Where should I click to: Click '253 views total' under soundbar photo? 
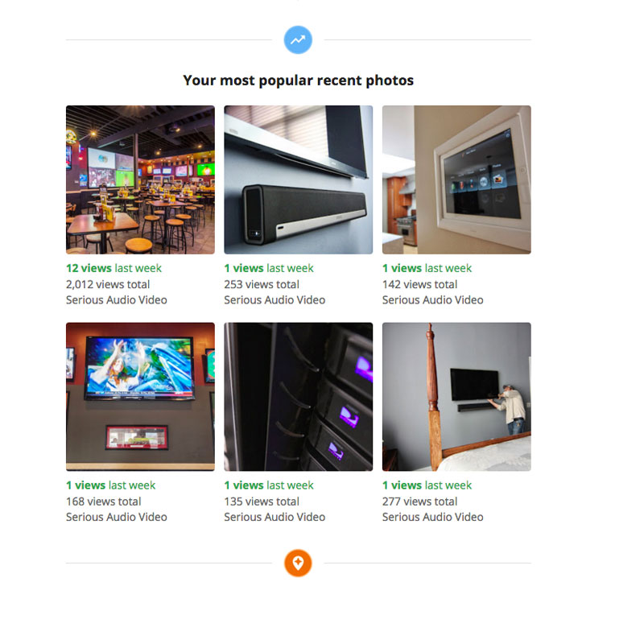click(262, 284)
